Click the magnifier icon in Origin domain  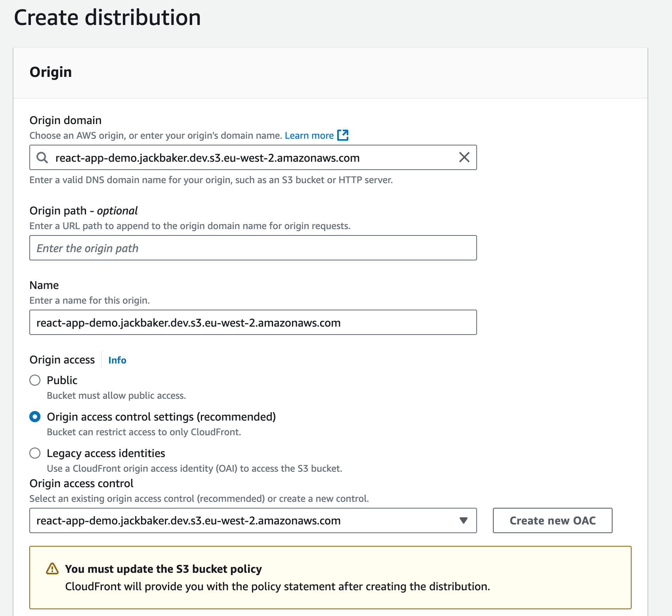click(x=42, y=158)
